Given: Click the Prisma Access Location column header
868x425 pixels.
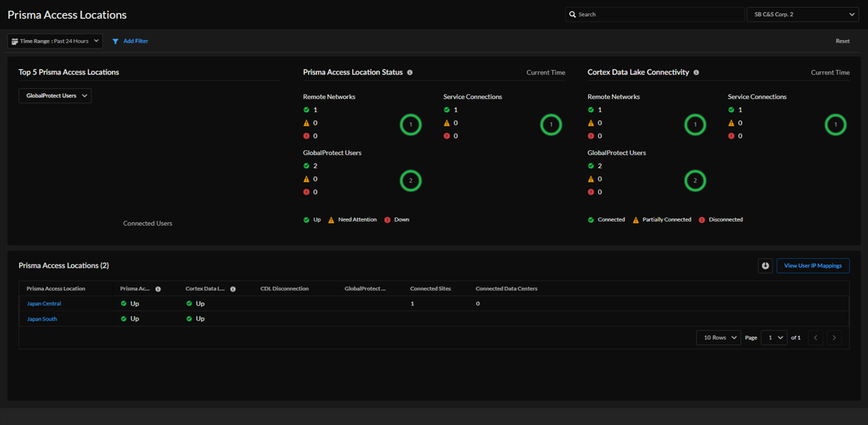Looking at the screenshot, I should (x=56, y=289).
